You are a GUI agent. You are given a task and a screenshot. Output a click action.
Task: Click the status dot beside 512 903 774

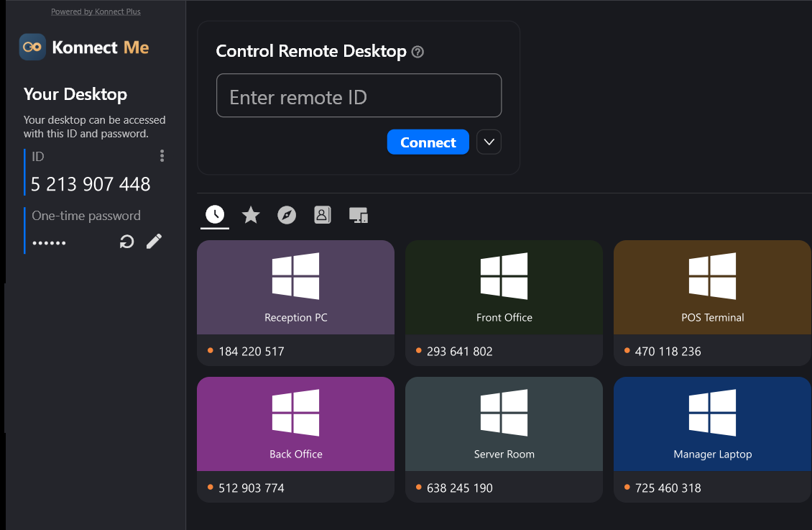[211, 487]
